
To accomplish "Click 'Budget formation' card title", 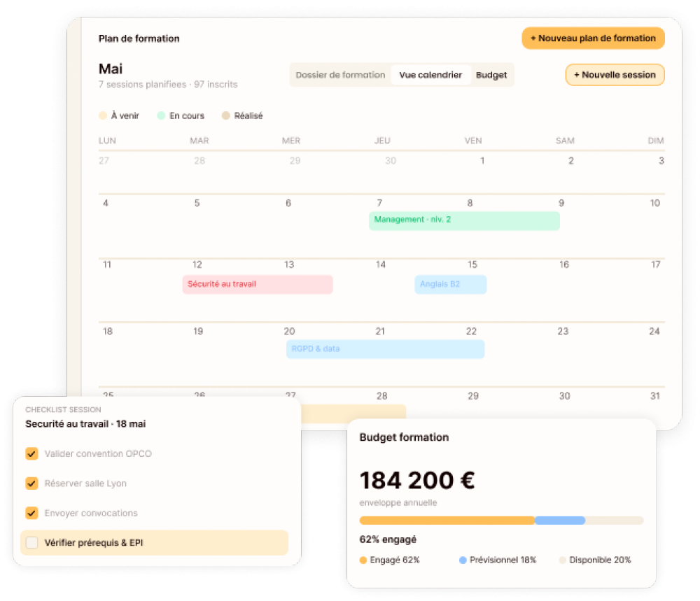I will [404, 437].
